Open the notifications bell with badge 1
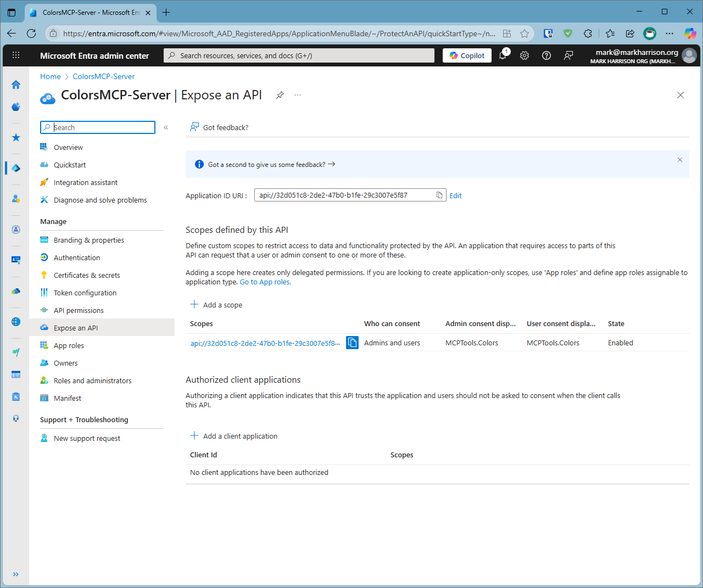The width and height of the screenshot is (703, 588). 503,55
